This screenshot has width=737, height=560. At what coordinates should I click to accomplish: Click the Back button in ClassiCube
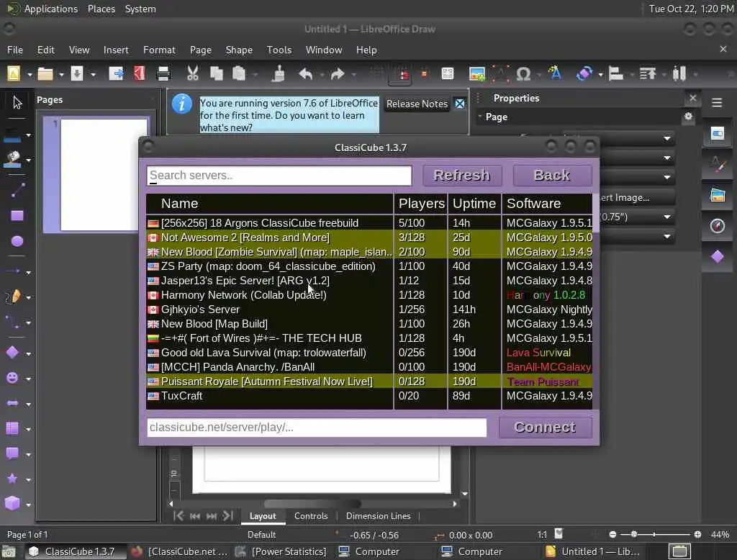point(552,176)
